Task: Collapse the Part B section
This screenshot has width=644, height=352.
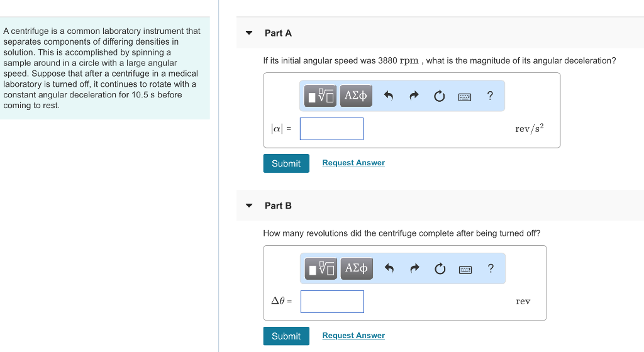Action: tap(249, 206)
